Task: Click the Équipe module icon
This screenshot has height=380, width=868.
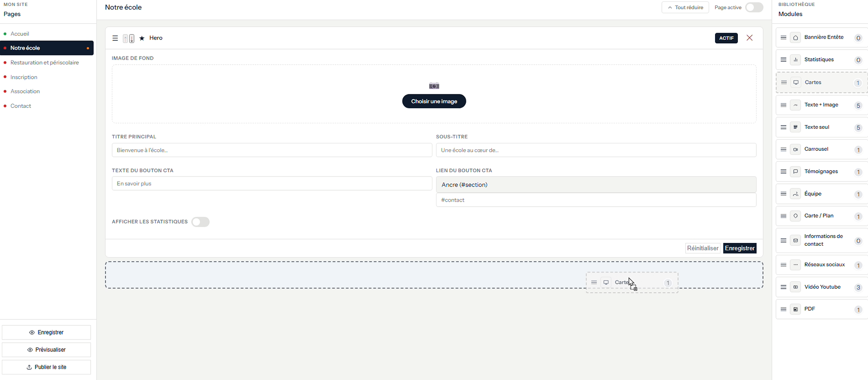Action: 796,194
